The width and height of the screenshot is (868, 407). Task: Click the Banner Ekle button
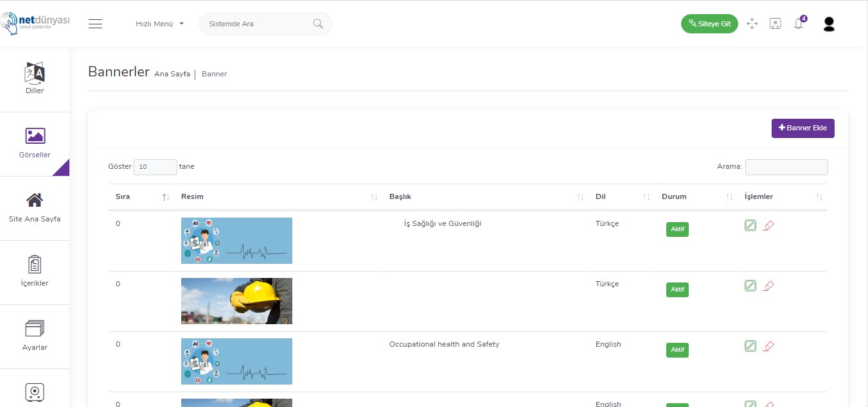point(803,128)
